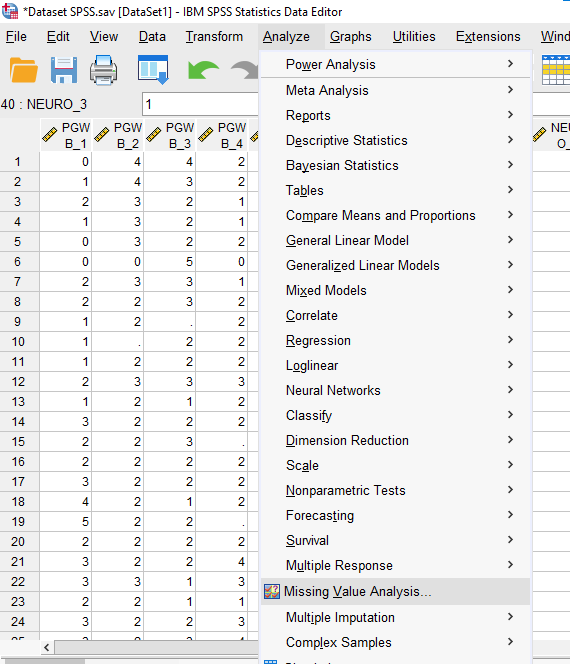Expand the Tables submenu
Image resolution: width=570 pixels, height=664 pixels.
click(x=396, y=190)
